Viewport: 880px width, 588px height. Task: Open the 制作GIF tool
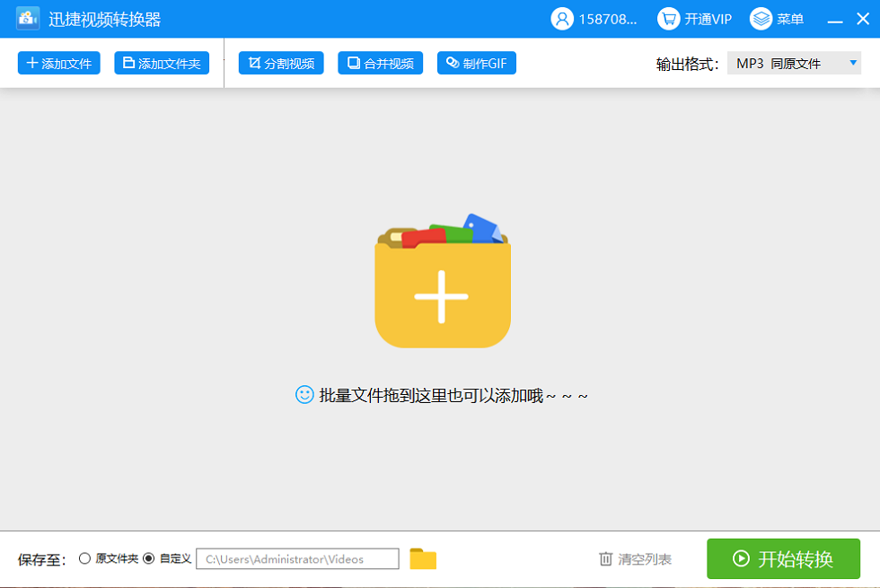tap(477, 63)
